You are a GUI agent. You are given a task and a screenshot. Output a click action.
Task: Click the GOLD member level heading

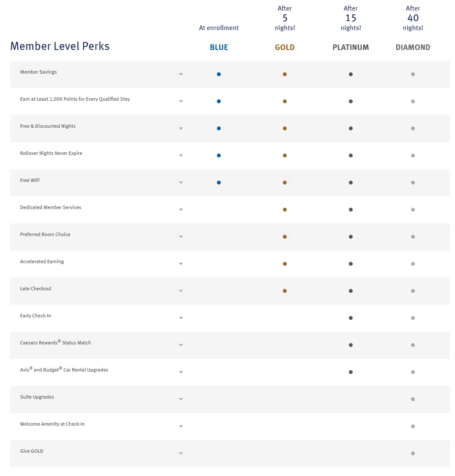coord(285,47)
